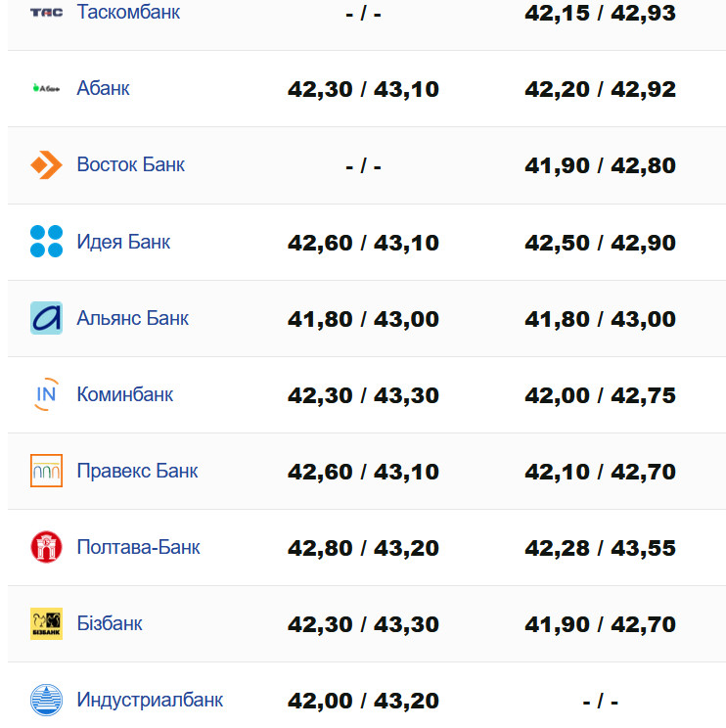Click the orange Восток Банк logo
726x728 pixels.
pos(46,164)
